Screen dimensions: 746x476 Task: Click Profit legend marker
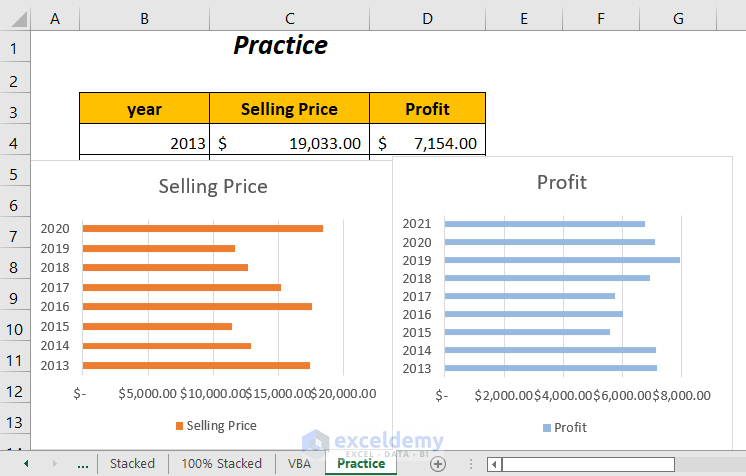[x=547, y=428]
